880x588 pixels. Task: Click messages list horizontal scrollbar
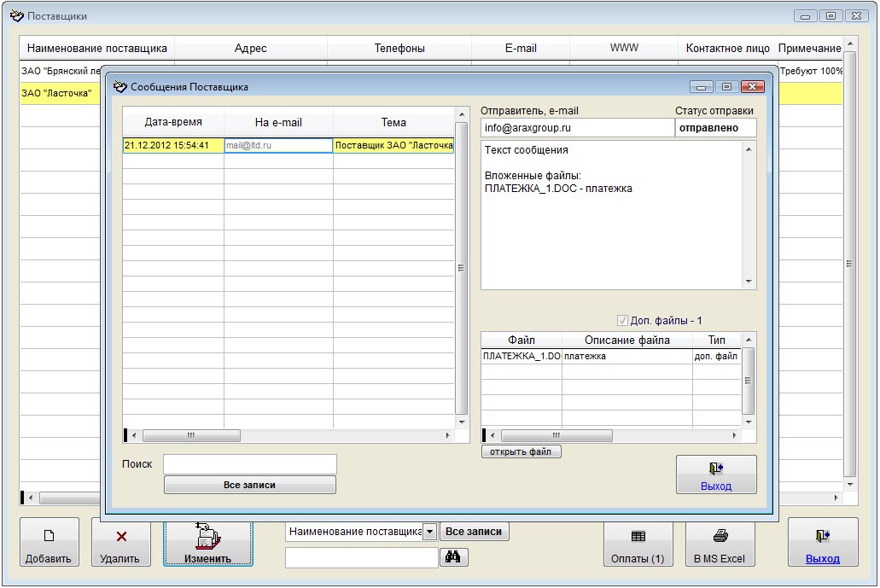point(290,435)
